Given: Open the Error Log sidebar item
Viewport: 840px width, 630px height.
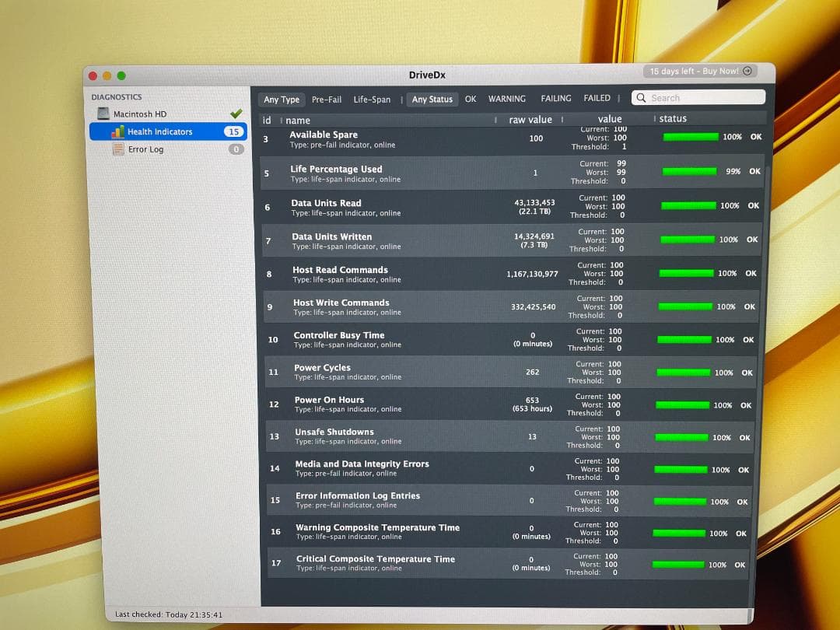Looking at the screenshot, I should pos(145,149).
